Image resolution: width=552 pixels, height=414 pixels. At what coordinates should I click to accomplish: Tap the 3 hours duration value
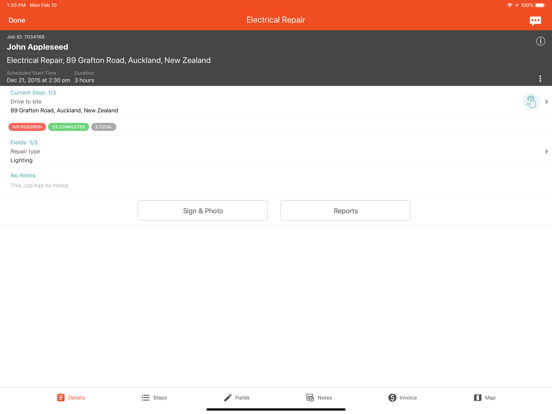click(84, 80)
